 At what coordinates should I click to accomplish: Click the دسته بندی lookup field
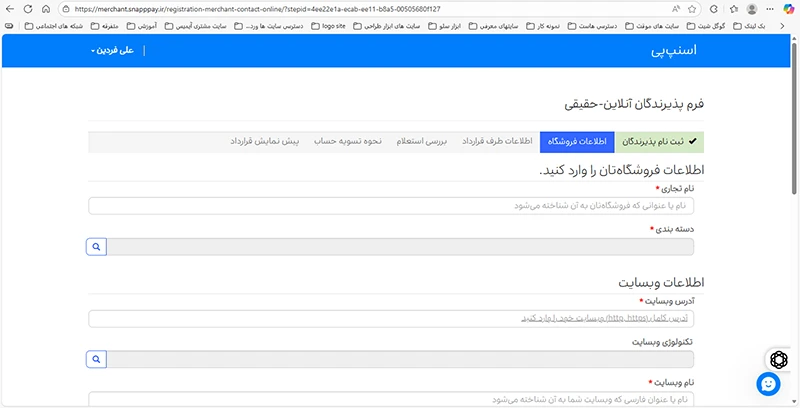[x=400, y=247]
